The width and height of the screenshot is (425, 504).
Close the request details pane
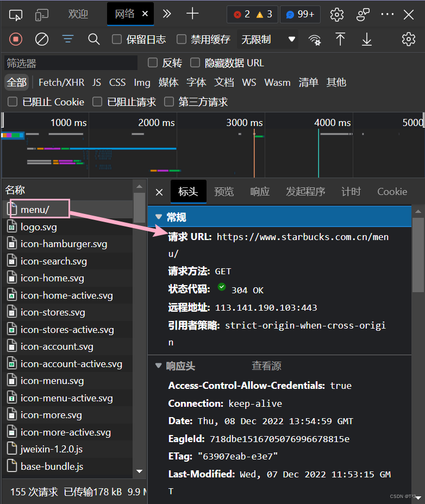(159, 192)
